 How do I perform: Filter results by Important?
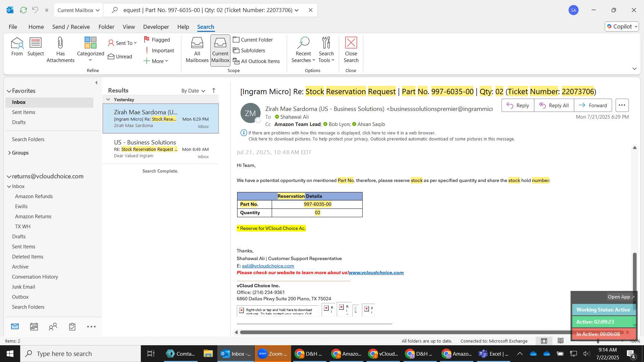tap(159, 50)
